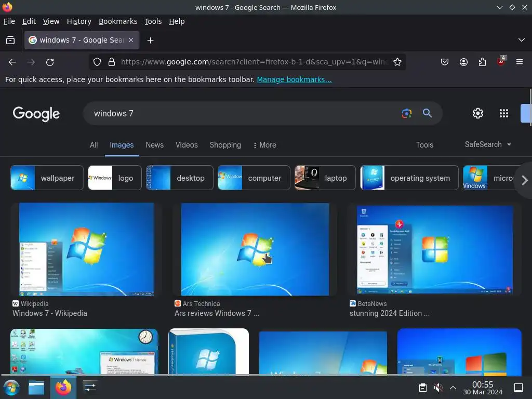Open the system settings taskbar icon
This screenshot has height=399, width=532.
pos(90,388)
